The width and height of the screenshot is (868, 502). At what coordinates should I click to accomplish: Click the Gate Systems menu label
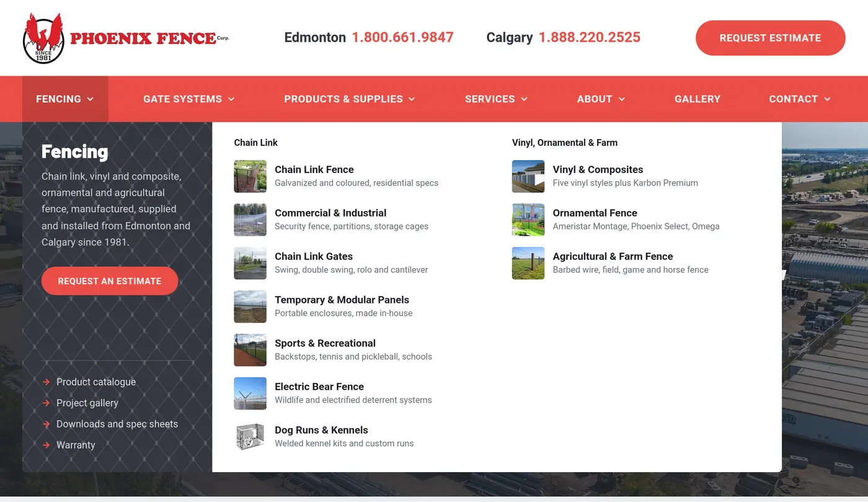(182, 99)
